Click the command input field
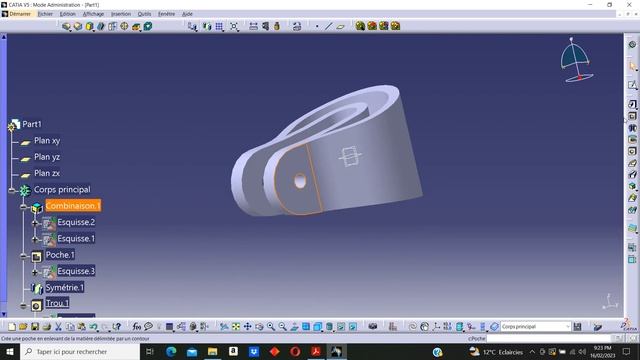Viewport: 640px width, 360px height. tap(550, 338)
